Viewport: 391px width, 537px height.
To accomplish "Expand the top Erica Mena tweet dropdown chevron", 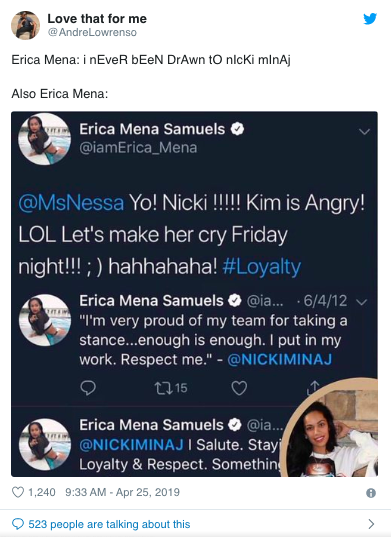I will (x=364, y=132).
